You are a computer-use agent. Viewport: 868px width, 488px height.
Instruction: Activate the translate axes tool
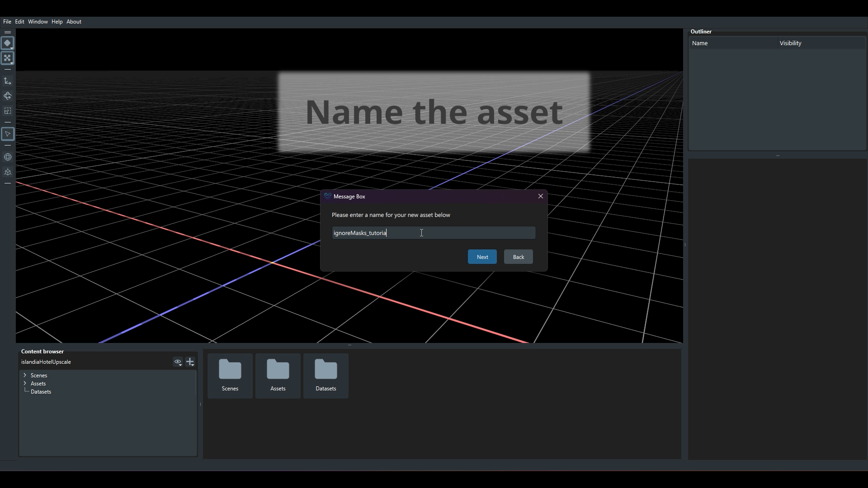click(8, 81)
